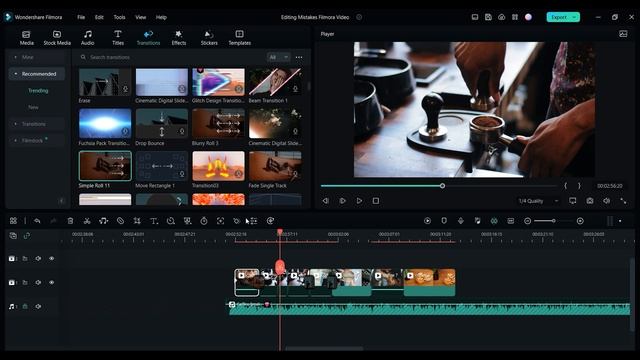Select the Trending subcategory
This screenshot has width=640, height=360.
point(38,91)
